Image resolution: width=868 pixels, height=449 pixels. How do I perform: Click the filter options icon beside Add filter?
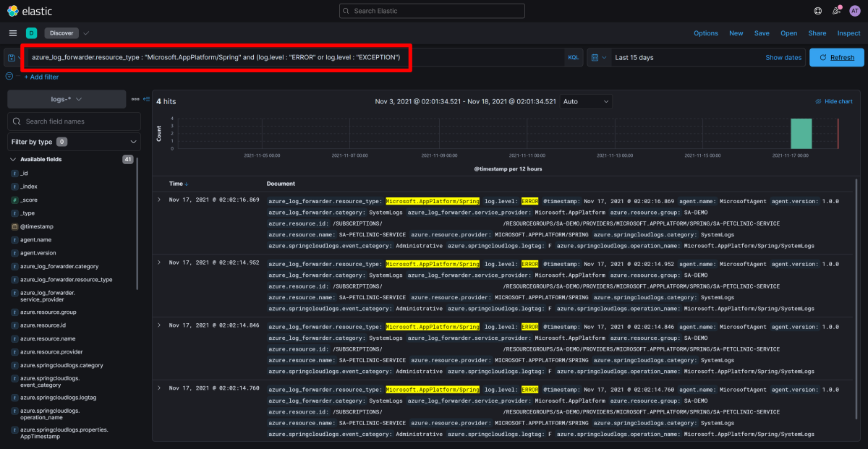[x=9, y=76]
